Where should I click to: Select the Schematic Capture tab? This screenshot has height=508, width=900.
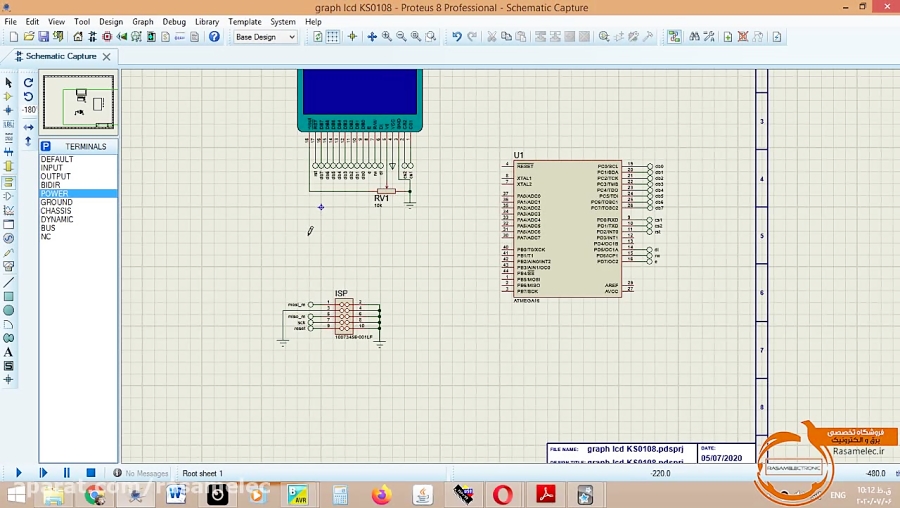click(61, 56)
